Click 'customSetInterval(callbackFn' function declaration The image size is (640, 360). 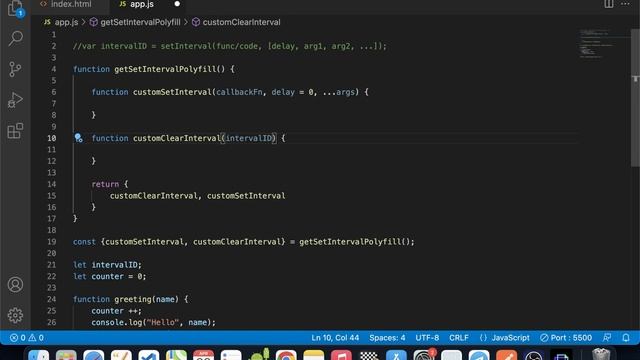click(230, 92)
